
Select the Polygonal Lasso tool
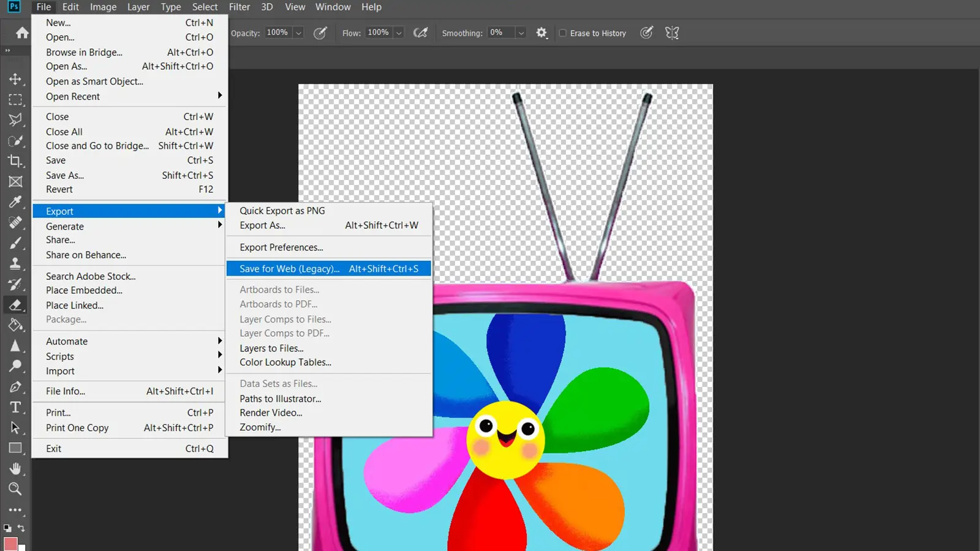tap(15, 120)
